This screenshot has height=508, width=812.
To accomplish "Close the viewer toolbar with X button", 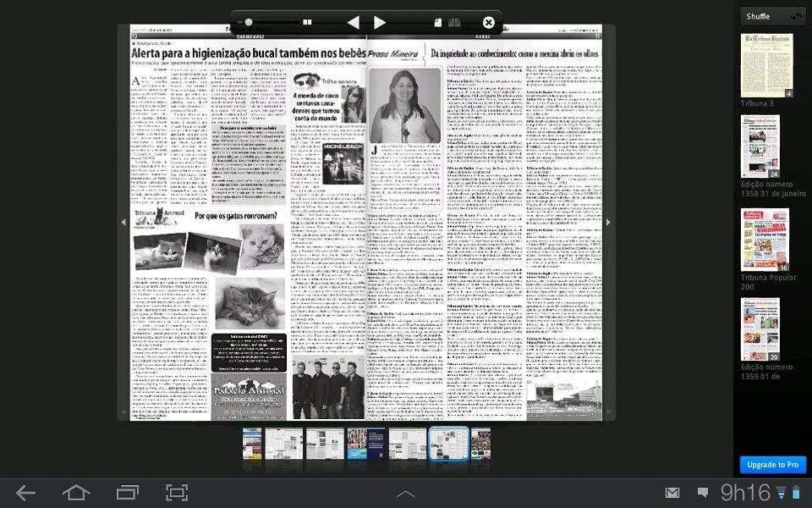I will coord(488,23).
